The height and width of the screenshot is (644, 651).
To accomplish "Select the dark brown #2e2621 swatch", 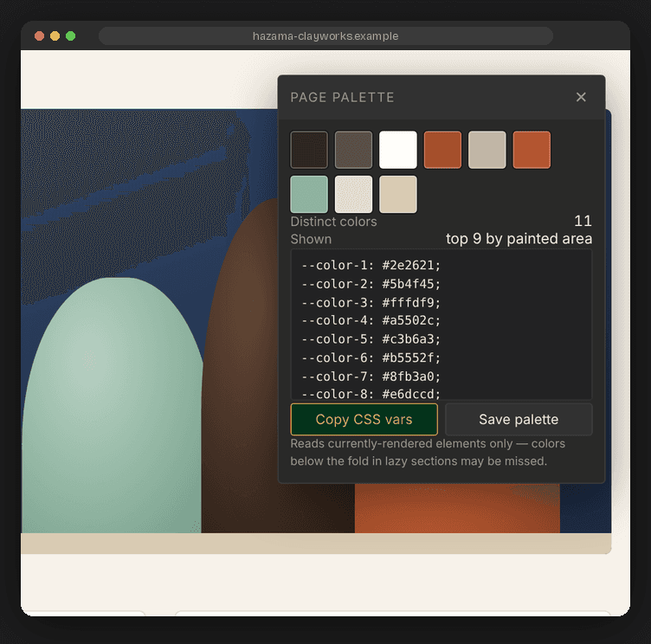I will pyautogui.click(x=309, y=150).
